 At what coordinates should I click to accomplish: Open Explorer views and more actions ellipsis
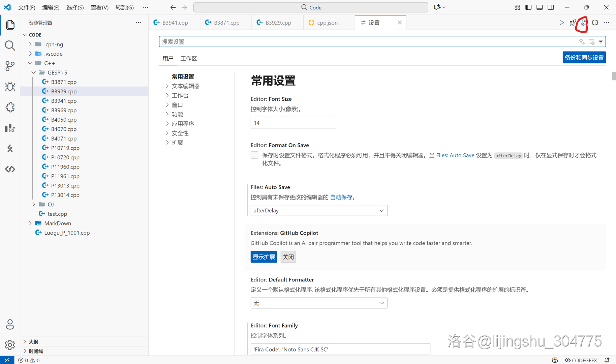tap(138, 23)
